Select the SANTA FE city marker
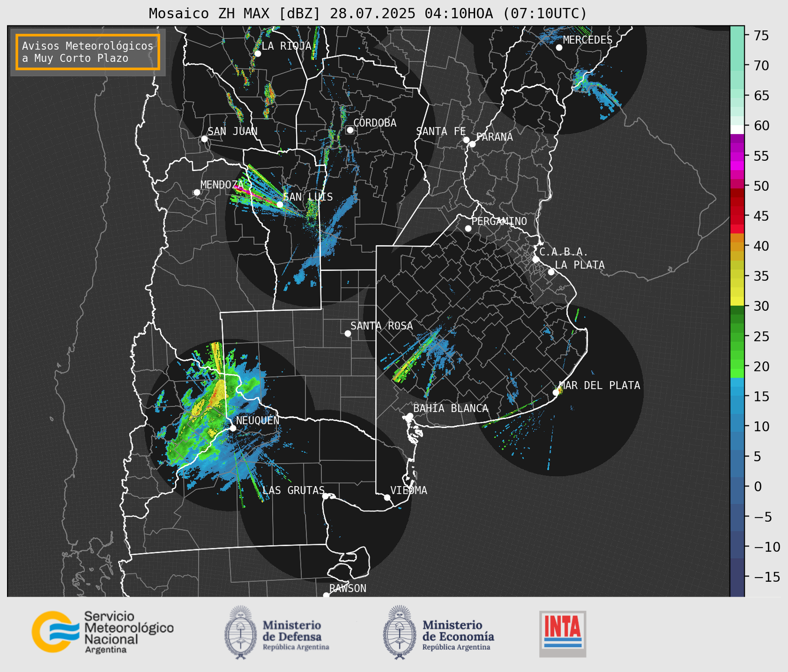This screenshot has width=788, height=672. [466, 140]
